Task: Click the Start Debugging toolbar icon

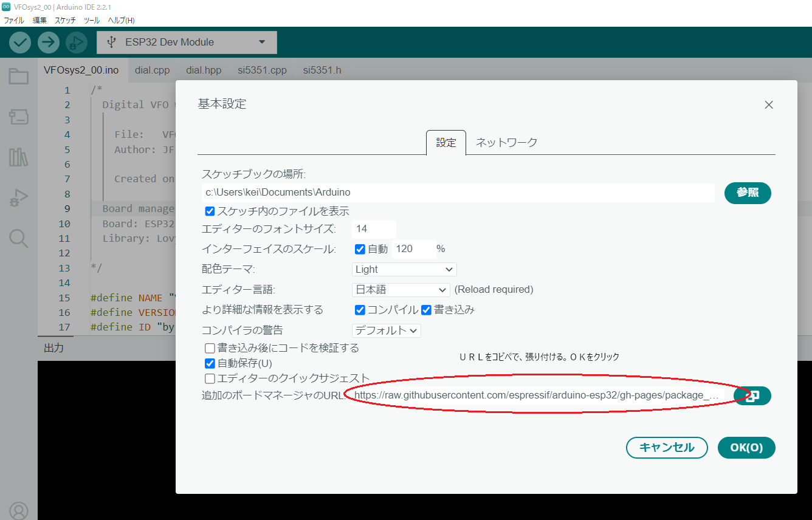Action: [77, 43]
